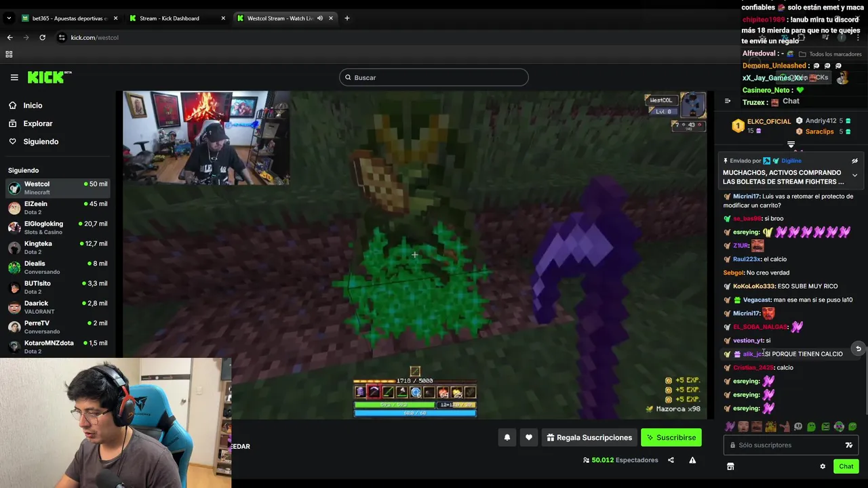Open the Daarick channel
The width and height of the screenshot is (868, 488).
tap(58, 307)
